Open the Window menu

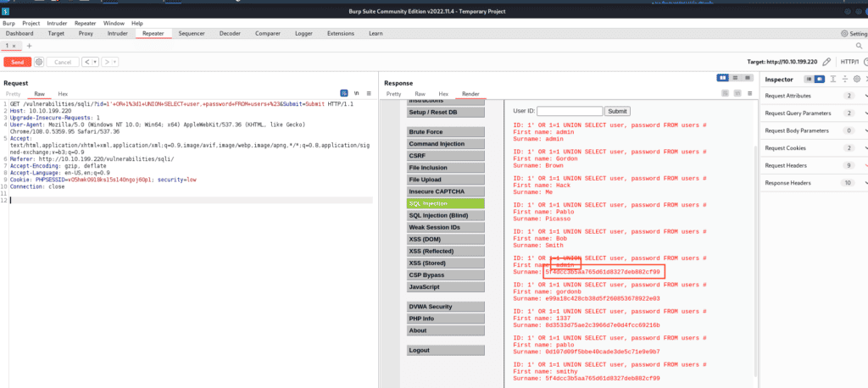point(114,23)
